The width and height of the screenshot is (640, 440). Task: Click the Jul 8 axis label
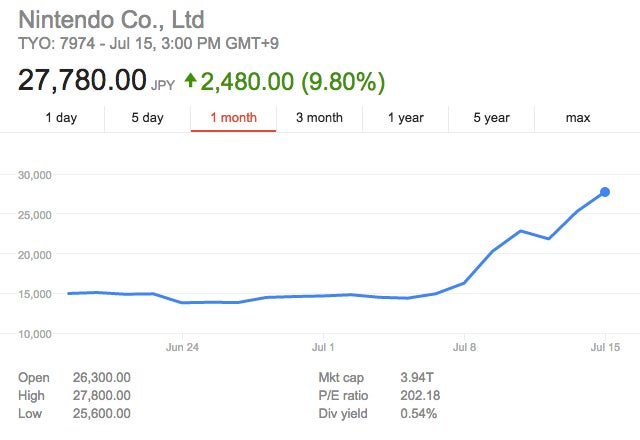pos(464,347)
